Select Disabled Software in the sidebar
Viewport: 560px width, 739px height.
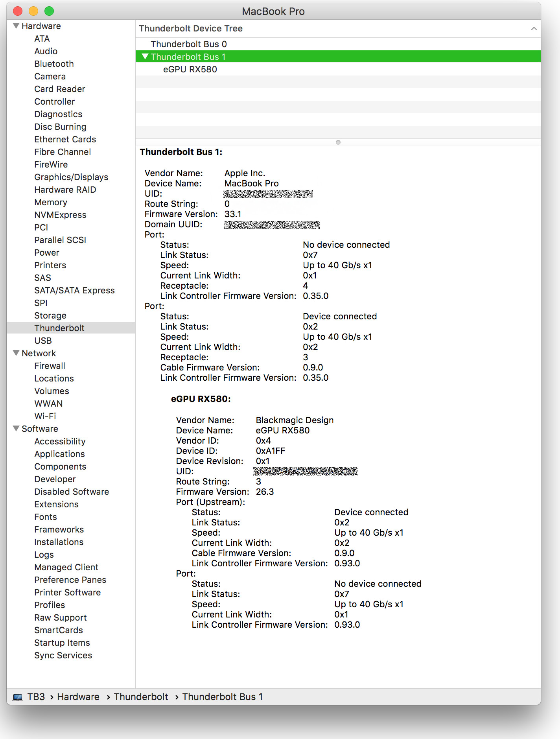click(72, 492)
